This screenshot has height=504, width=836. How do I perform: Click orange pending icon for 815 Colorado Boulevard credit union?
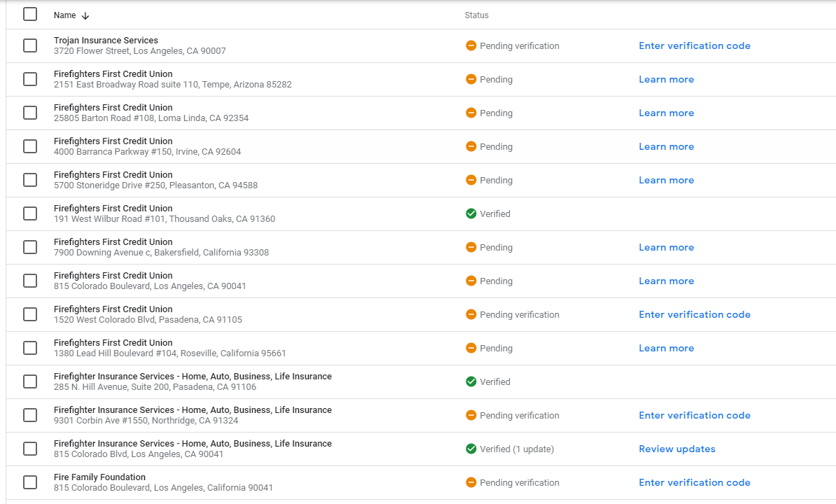coord(471,281)
